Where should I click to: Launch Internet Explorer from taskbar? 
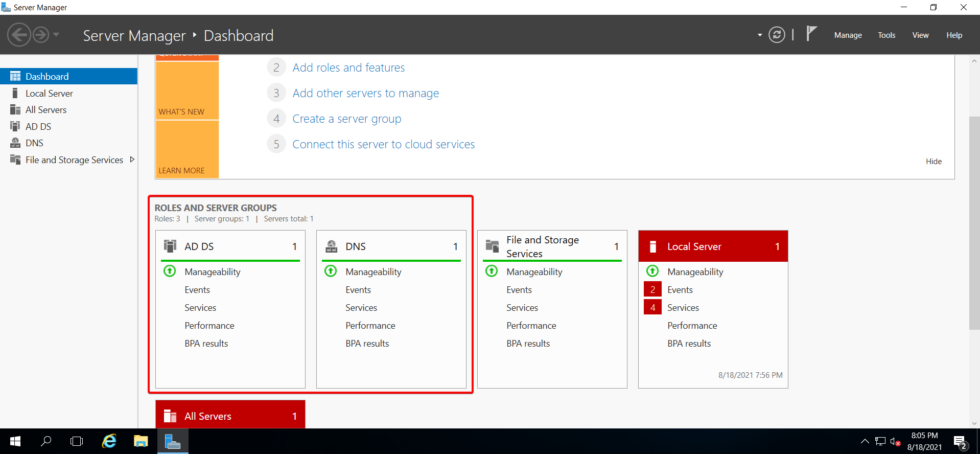(109, 441)
